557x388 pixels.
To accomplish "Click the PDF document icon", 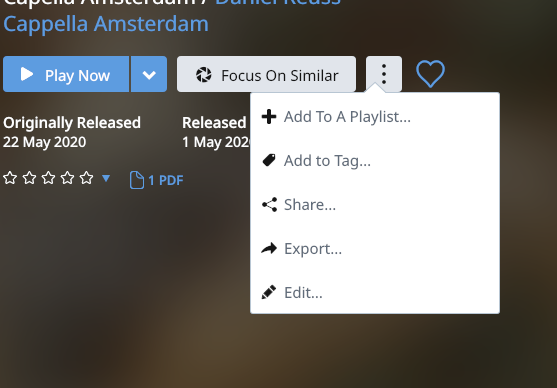I will [x=137, y=180].
